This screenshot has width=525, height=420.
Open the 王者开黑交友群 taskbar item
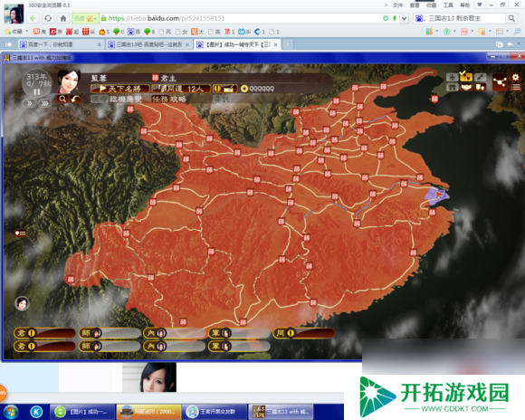(215, 412)
